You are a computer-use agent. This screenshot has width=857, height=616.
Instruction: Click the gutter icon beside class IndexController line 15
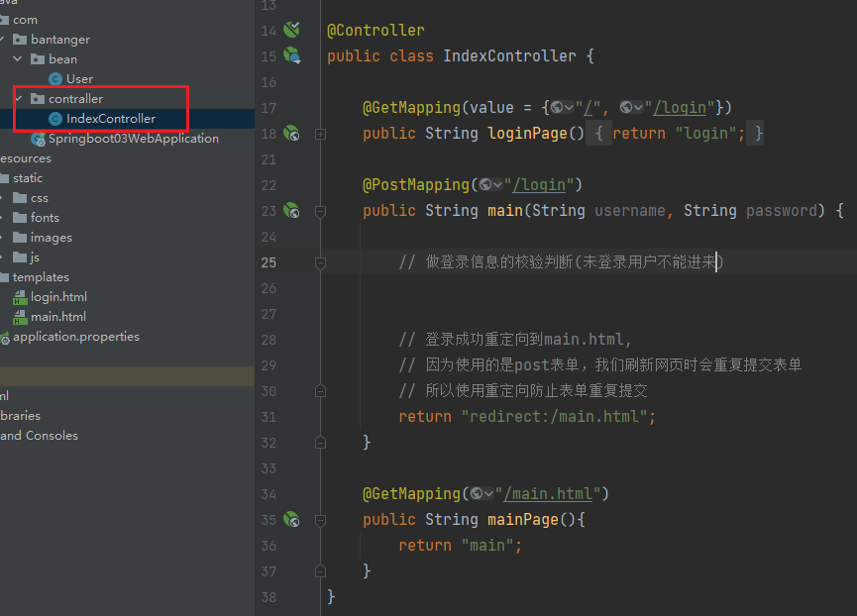coord(292,55)
